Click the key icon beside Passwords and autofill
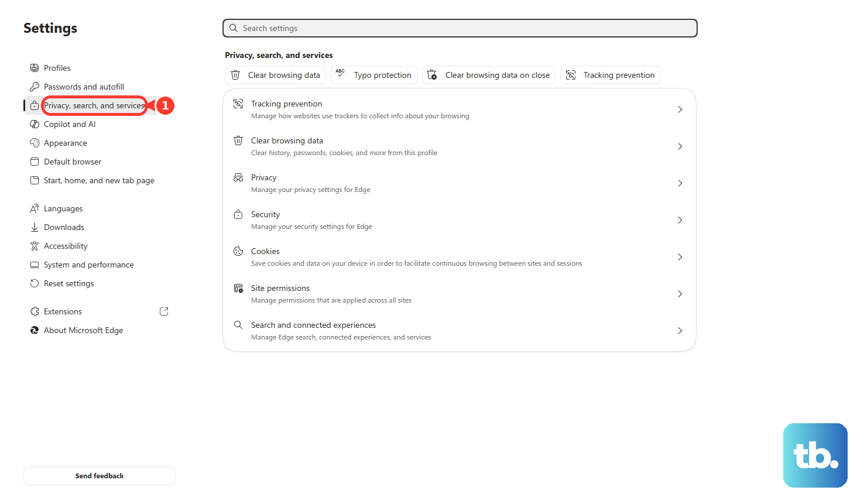Image resolution: width=864 pixels, height=504 pixels. 35,87
